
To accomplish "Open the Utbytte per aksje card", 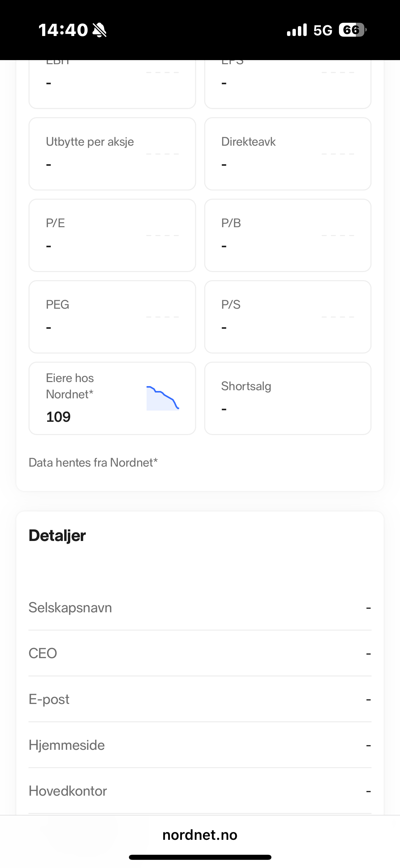I will 112,154.
